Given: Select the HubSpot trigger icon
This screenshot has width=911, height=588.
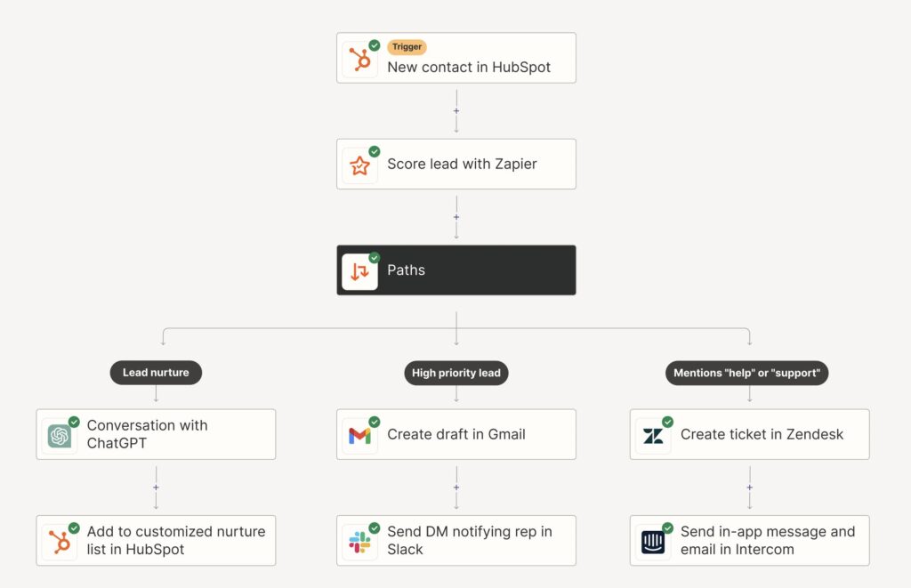Looking at the screenshot, I should (x=359, y=58).
